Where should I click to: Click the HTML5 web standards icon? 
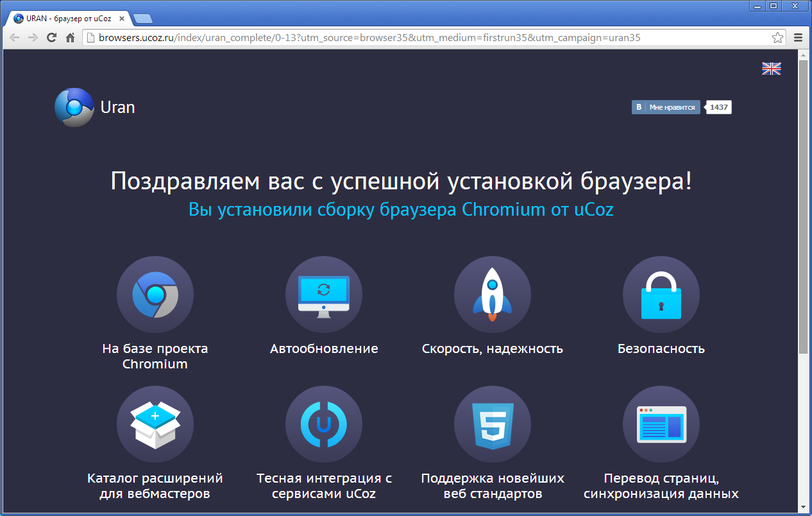(493, 424)
